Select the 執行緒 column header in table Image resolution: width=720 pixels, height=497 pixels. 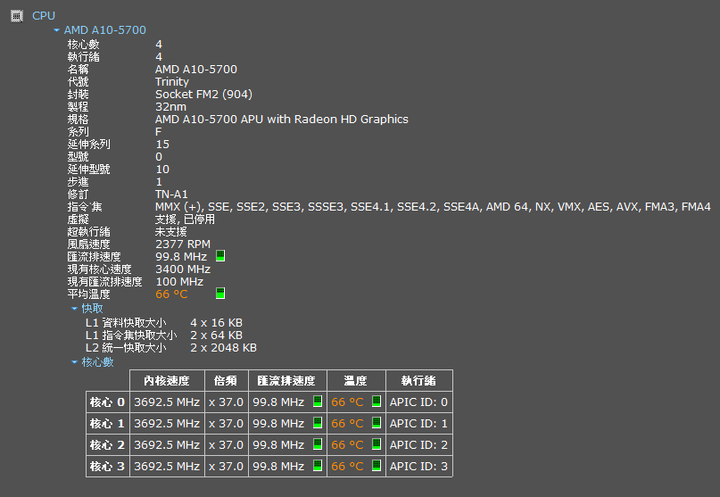pos(419,381)
